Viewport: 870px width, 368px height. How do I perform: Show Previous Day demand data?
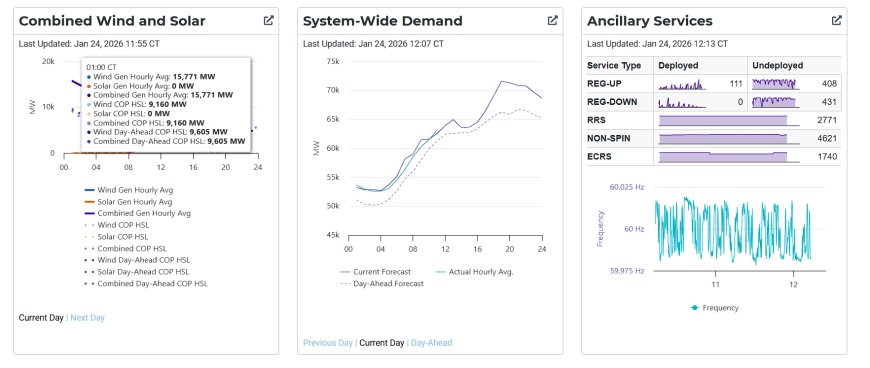[x=327, y=342]
